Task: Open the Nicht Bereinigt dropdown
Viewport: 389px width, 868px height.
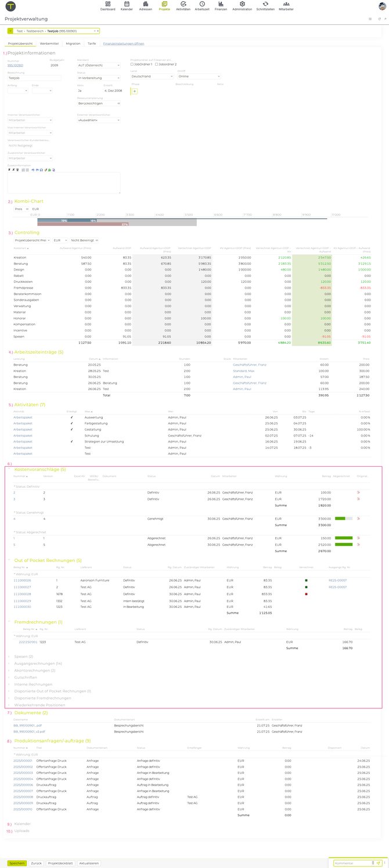Action: pos(85,240)
